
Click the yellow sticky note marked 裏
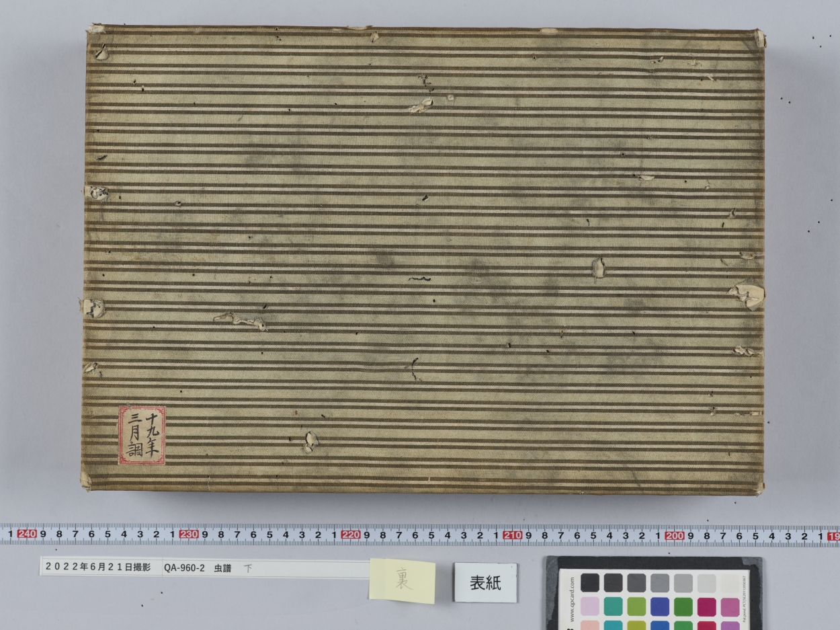click(x=402, y=581)
